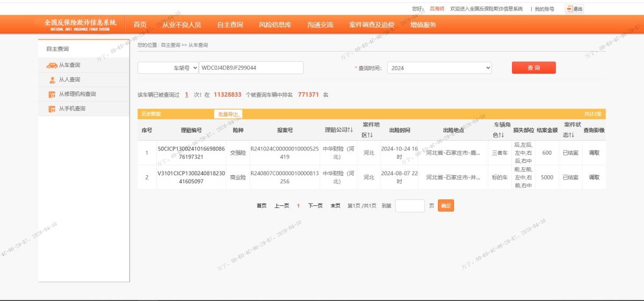Click 调取 for the 交强险 row
This screenshot has width=644, height=301.
click(594, 153)
